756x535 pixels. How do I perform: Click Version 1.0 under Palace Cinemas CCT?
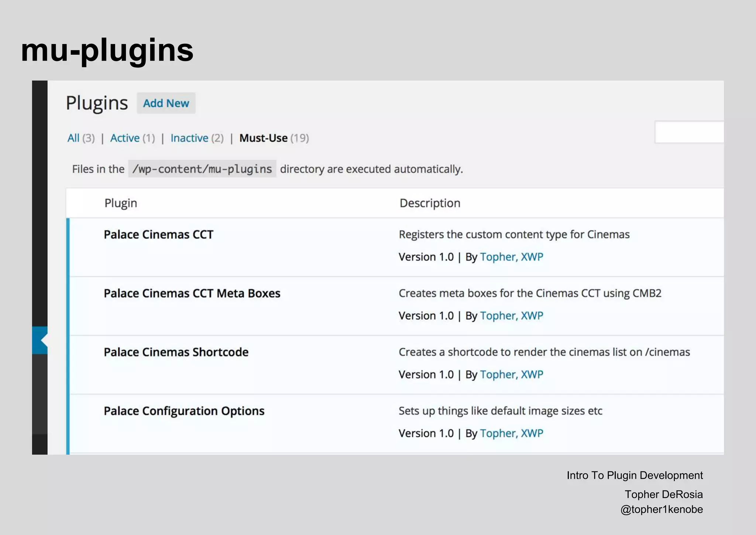click(426, 257)
